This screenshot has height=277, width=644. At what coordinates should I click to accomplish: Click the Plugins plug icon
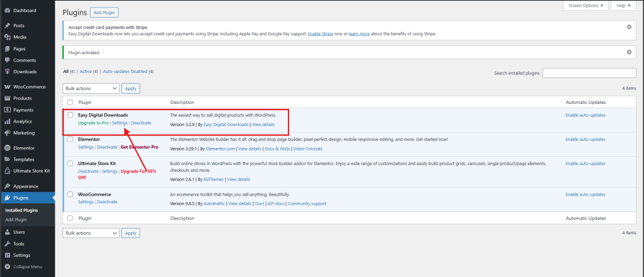[7, 198]
